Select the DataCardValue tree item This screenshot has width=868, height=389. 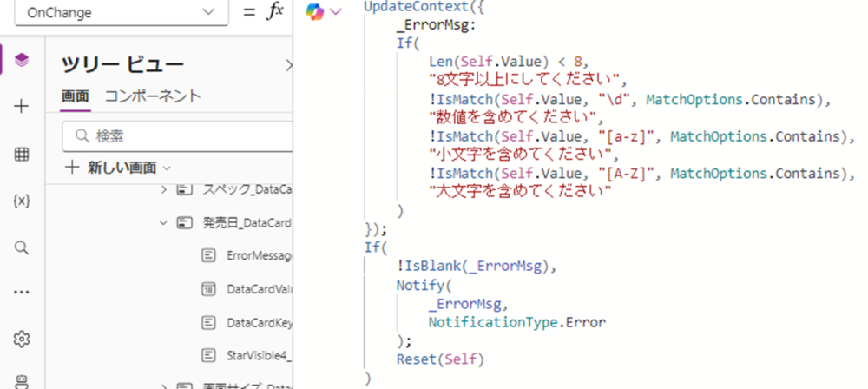259,288
